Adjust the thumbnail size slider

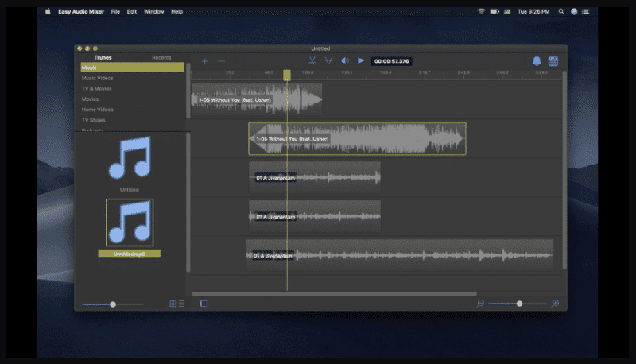point(113,304)
